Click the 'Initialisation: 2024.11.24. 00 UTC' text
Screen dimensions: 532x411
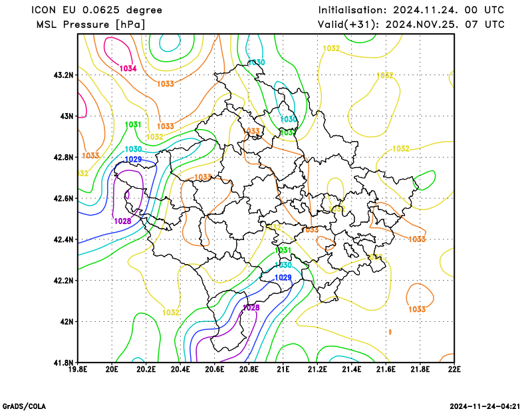pos(411,10)
